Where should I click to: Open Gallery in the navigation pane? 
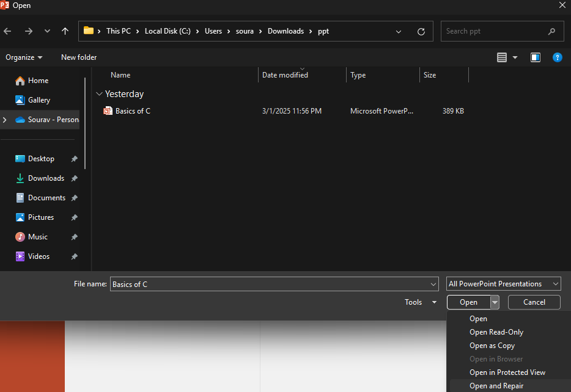point(39,100)
